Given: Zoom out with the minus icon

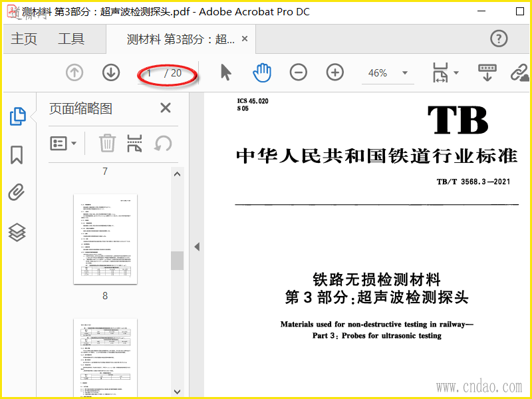Looking at the screenshot, I should [298, 72].
